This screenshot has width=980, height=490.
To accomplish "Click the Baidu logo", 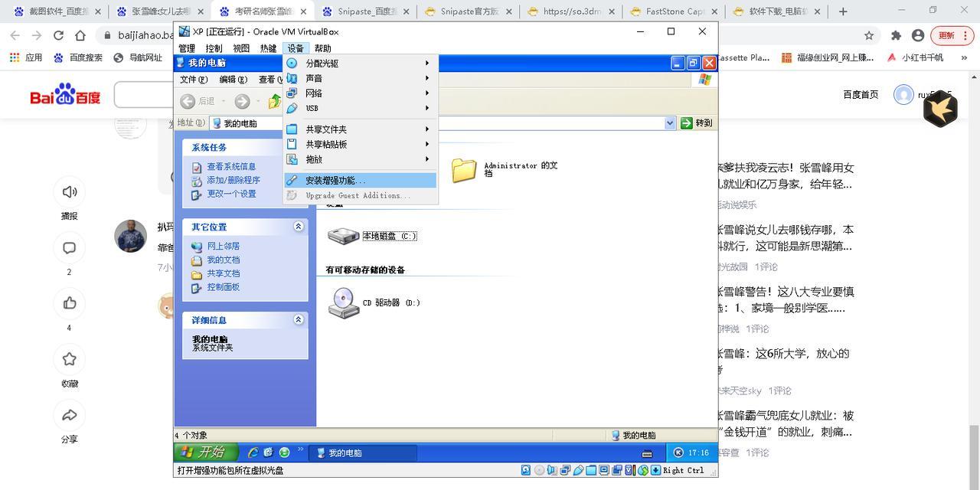I will 65,94.
